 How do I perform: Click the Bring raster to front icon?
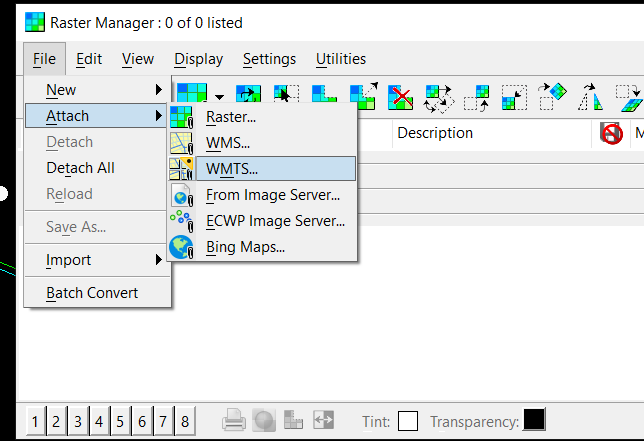point(477,98)
